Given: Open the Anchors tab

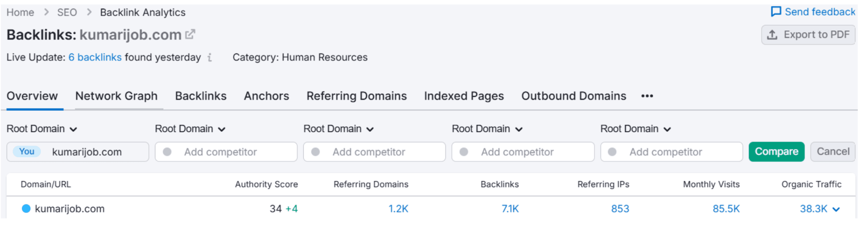Looking at the screenshot, I should coord(266,96).
